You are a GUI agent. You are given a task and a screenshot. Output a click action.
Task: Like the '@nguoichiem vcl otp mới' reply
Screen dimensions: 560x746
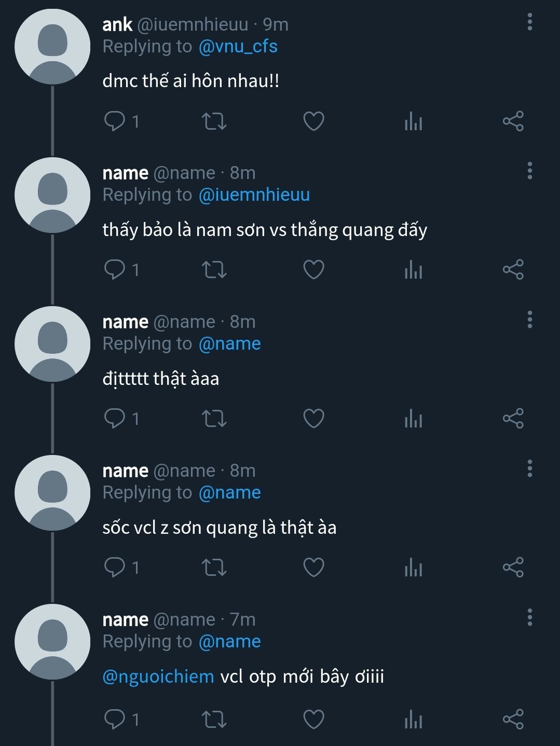pos(313,720)
